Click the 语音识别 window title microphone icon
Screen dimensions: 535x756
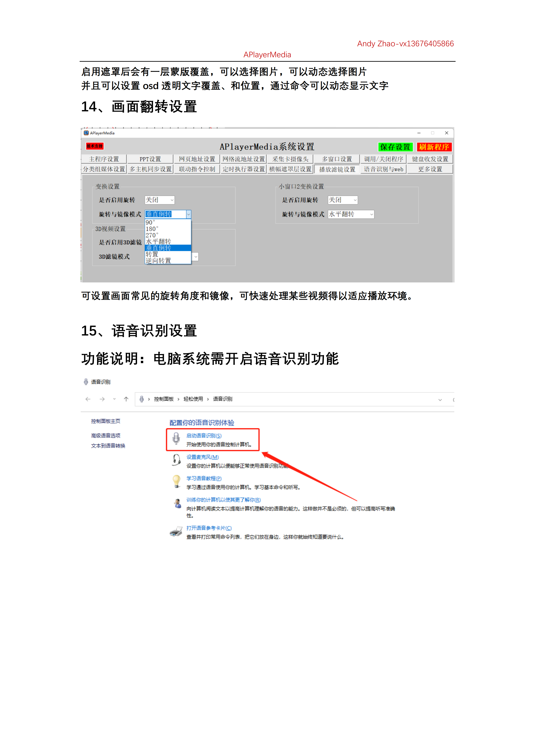point(86,382)
